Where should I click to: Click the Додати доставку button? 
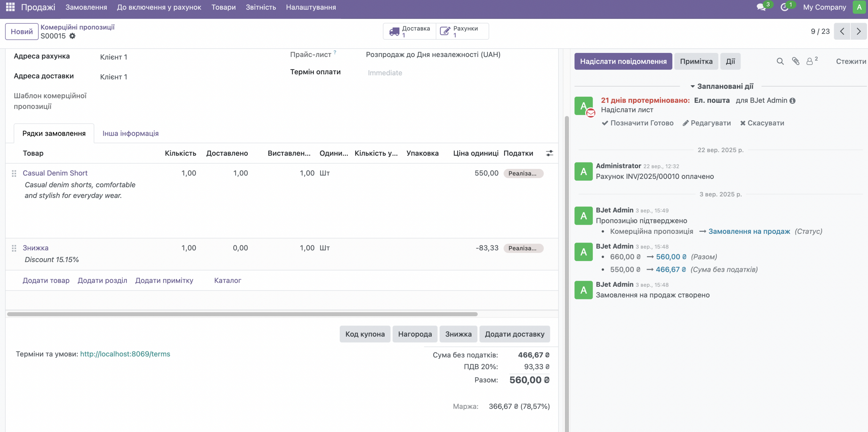point(514,334)
